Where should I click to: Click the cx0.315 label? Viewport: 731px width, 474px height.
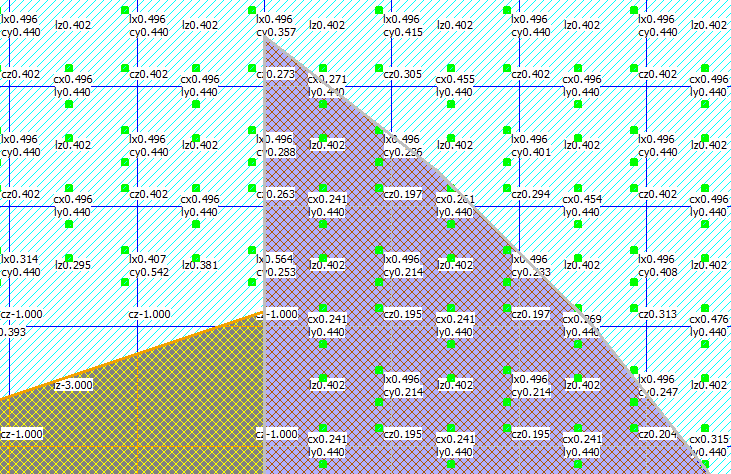coord(709,439)
